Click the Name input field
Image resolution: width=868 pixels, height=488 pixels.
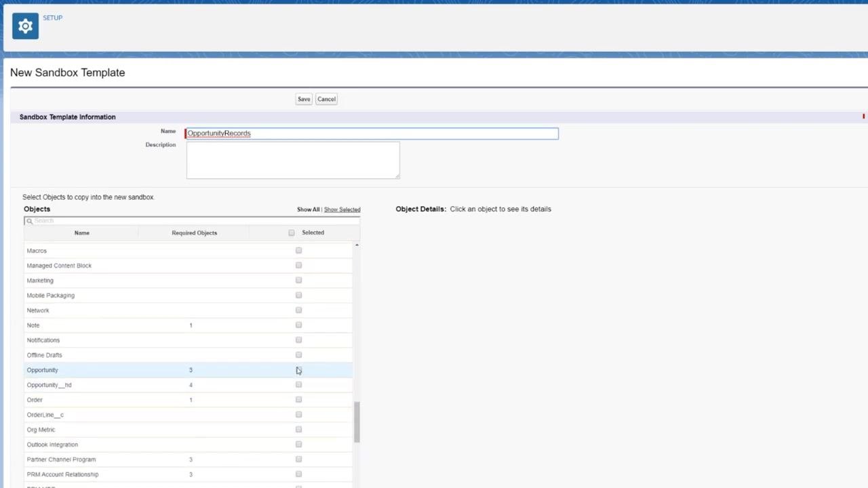click(x=372, y=134)
